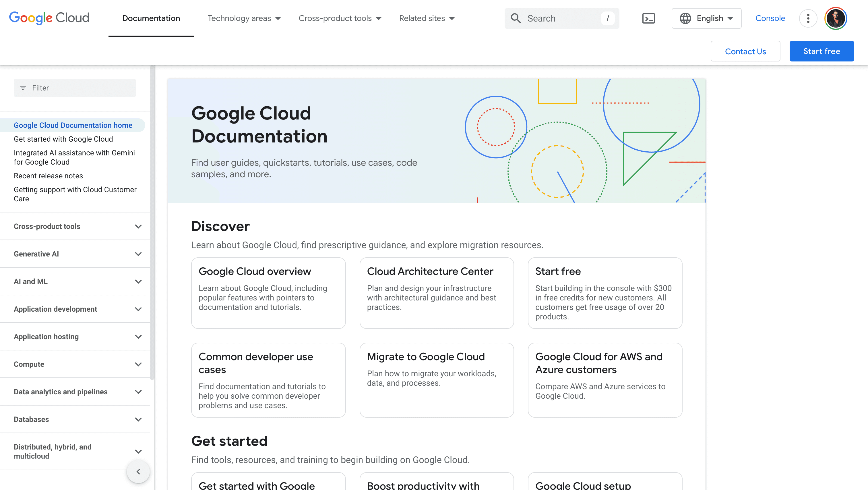The height and width of the screenshot is (490, 868).
Task: Open the Related sites menu
Action: coord(427,18)
